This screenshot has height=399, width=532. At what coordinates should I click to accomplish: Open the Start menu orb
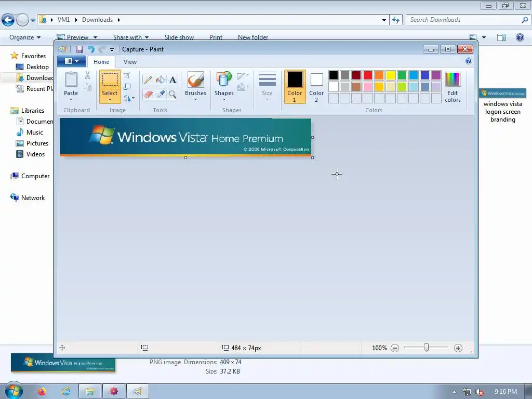[x=14, y=391]
